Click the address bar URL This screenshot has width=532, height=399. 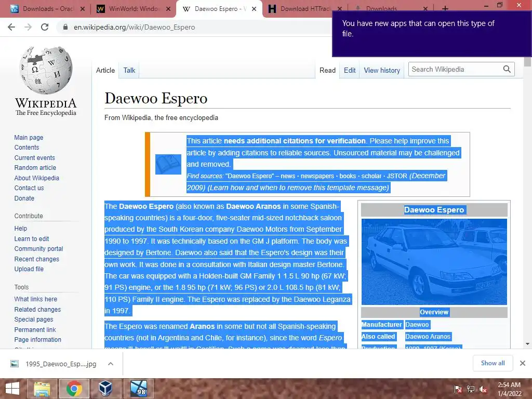tap(135, 27)
